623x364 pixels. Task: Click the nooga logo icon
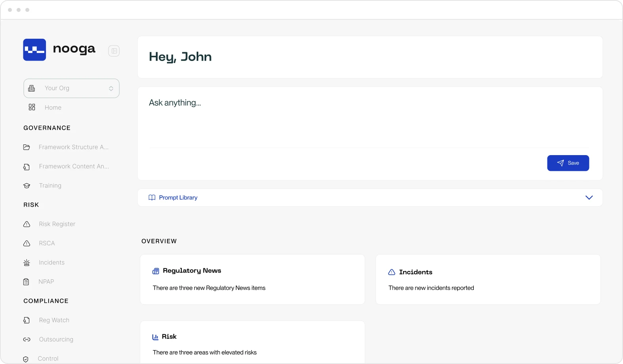click(x=34, y=50)
